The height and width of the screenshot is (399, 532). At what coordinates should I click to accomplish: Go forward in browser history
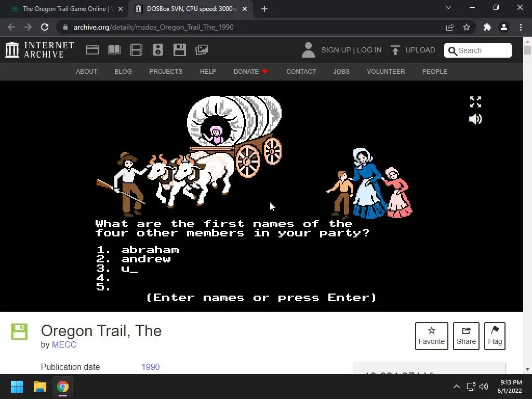point(28,27)
